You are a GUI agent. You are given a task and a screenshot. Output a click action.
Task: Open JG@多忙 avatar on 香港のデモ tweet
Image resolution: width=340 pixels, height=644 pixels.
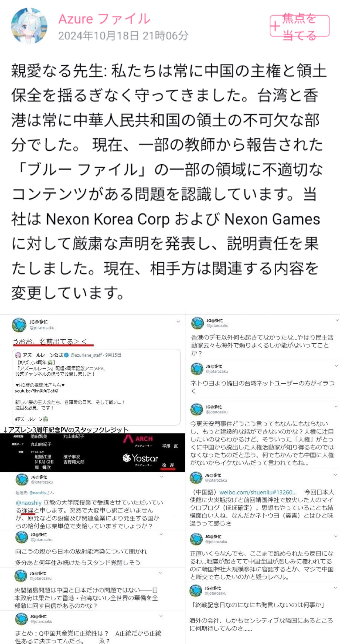[x=197, y=323]
